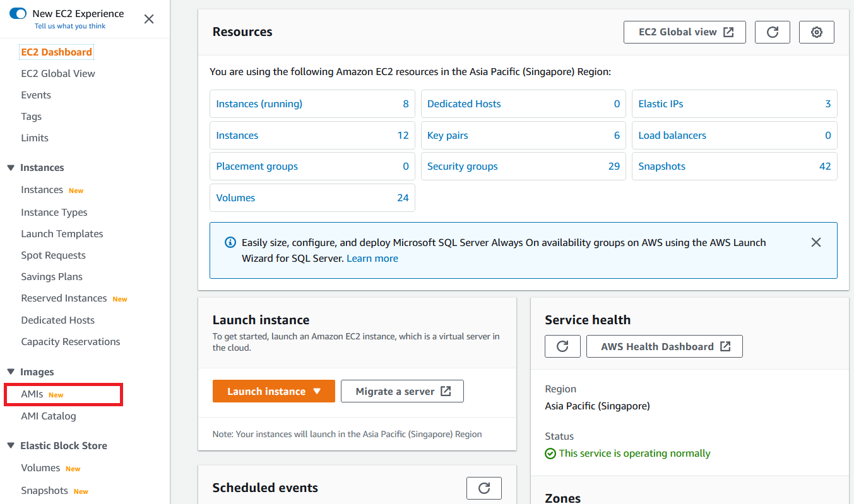The width and height of the screenshot is (854, 504).
Task: Open Savings Plans in sidebar
Action: coord(52,277)
